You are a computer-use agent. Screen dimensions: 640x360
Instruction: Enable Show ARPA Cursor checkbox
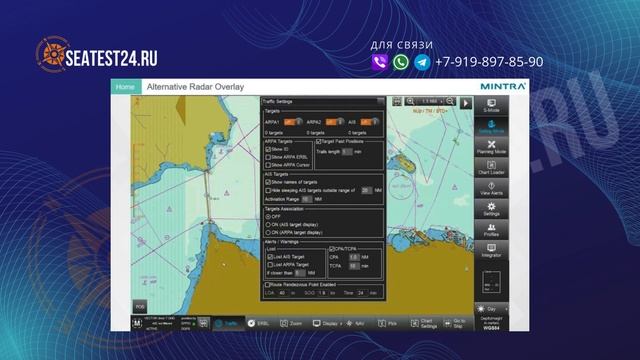coord(268,165)
